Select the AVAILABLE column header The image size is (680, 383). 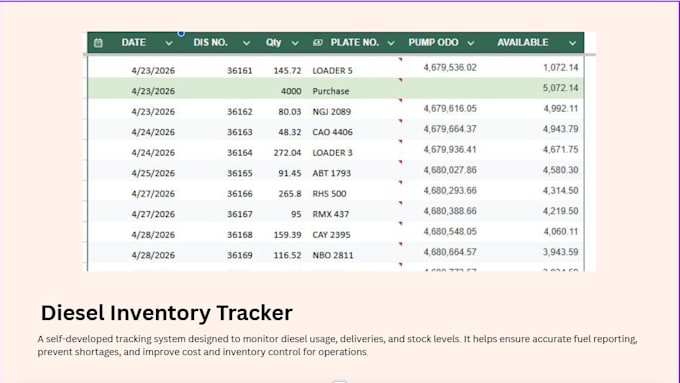[523, 43]
